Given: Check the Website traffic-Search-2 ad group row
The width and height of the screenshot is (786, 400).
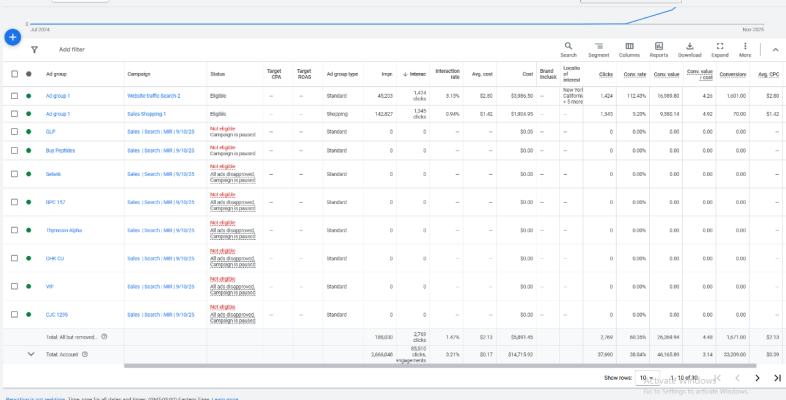Looking at the screenshot, I should click(x=15, y=96).
